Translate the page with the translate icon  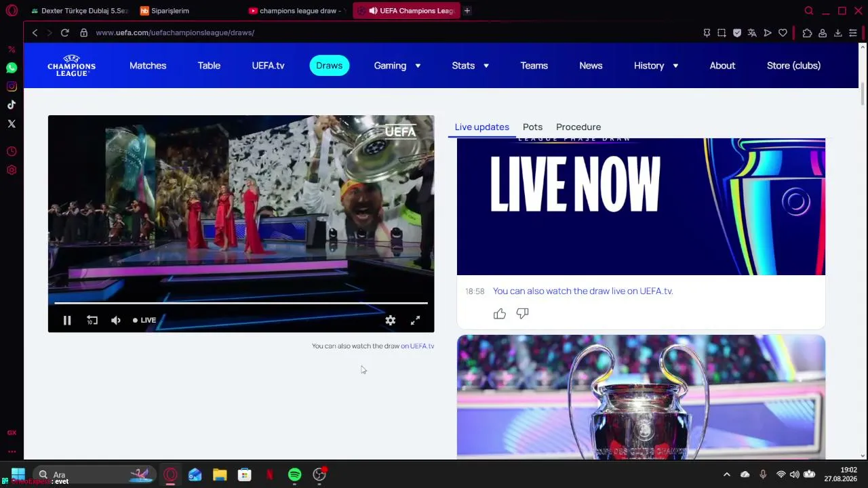(x=752, y=33)
